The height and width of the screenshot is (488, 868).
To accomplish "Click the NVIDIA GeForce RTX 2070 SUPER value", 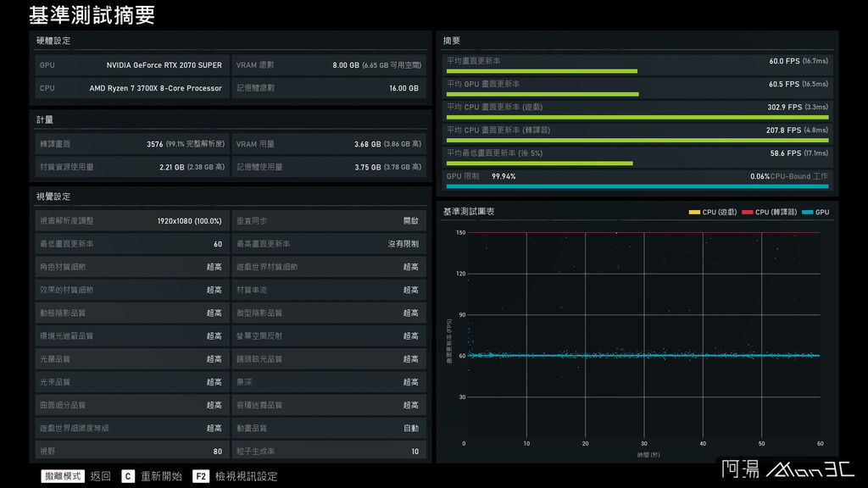I will [164, 64].
